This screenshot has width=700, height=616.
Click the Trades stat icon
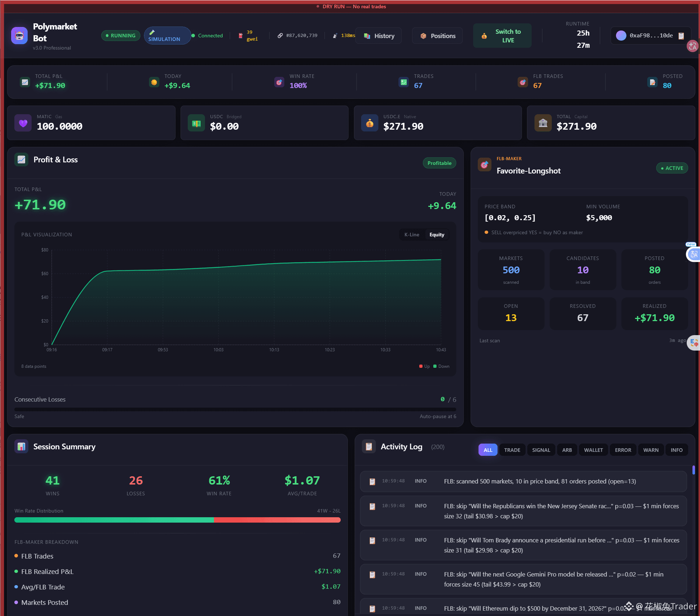click(404, 82)
